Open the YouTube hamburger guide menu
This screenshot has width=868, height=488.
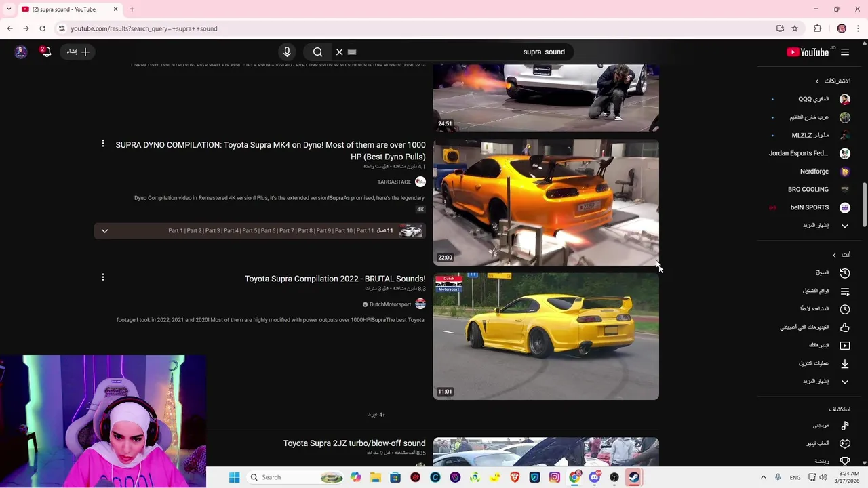coord(845,52)
